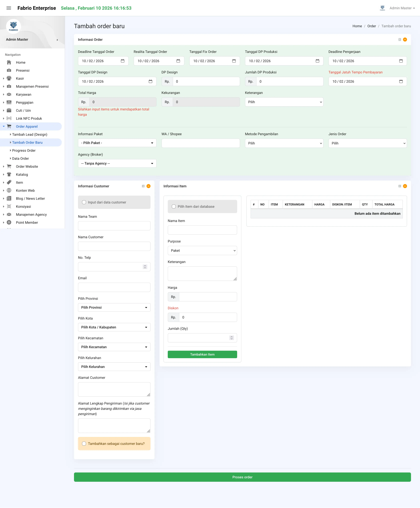This screenshot has width=420, height=508.
Task: Check Input dari data customer
Action: [x=84, y=202]
